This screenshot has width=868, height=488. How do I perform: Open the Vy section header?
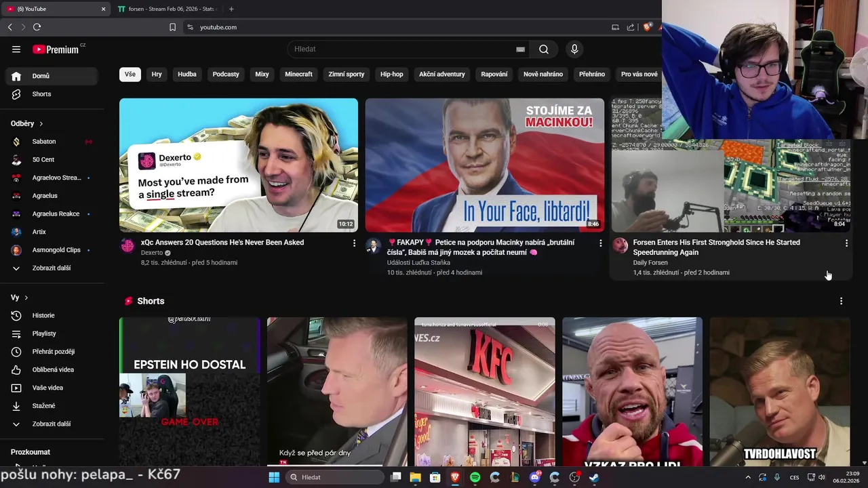click(x=20, y=298)
